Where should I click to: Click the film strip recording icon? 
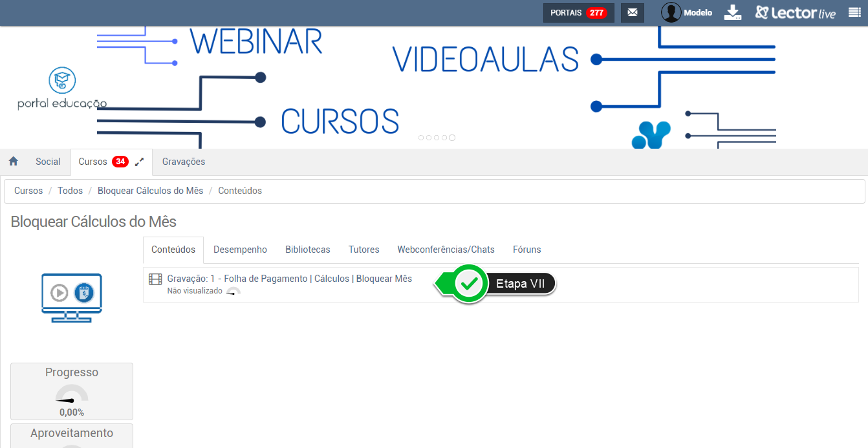[155, 279]
